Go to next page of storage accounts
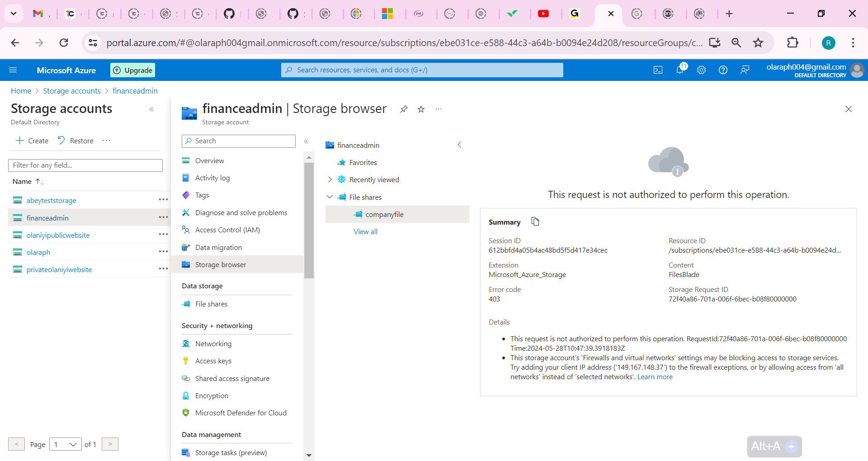Viewport: 868px width, 461px height. [x=110, y=444]
